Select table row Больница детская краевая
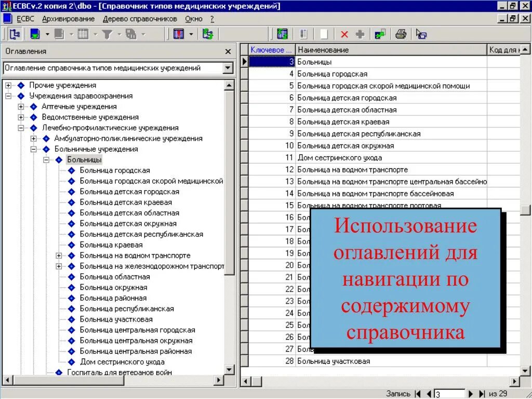Screen dimensions: 532x399 (x=384, y=122)
